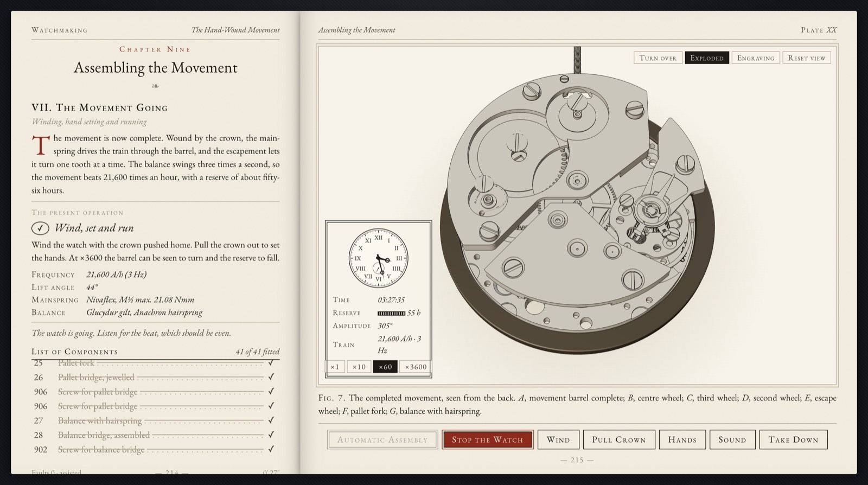Screen dimensions: 868x485
Task: Click the lift angle value 44°
Action: click(92, 287)
